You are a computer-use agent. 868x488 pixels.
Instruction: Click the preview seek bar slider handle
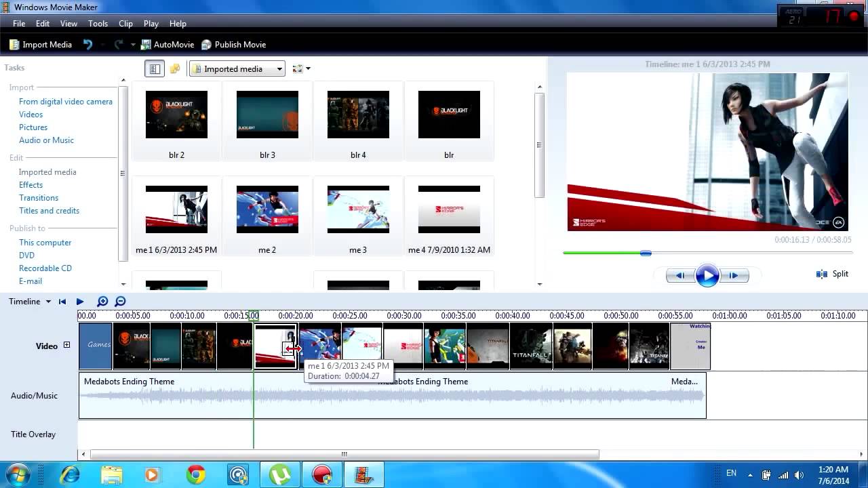tap(646, 253)
